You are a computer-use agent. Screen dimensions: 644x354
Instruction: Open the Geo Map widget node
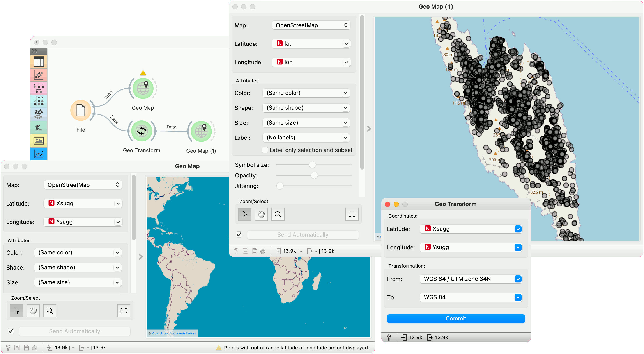(143, 88)
